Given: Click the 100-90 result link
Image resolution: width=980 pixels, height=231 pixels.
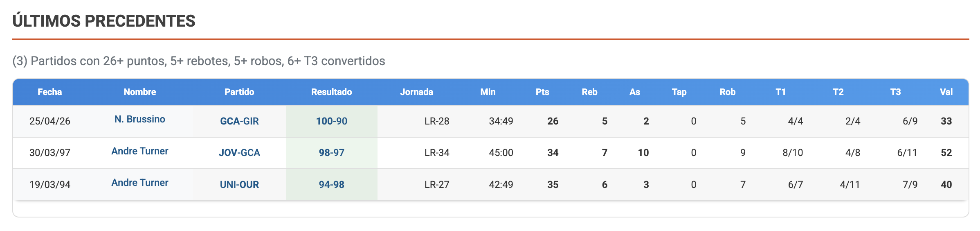Looking at the screenshot, I should [331, 121].
